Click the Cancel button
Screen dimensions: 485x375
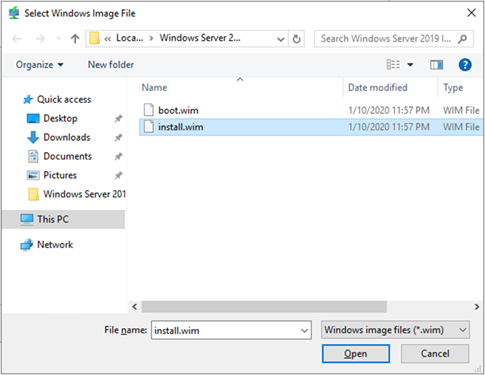[435, 354]
